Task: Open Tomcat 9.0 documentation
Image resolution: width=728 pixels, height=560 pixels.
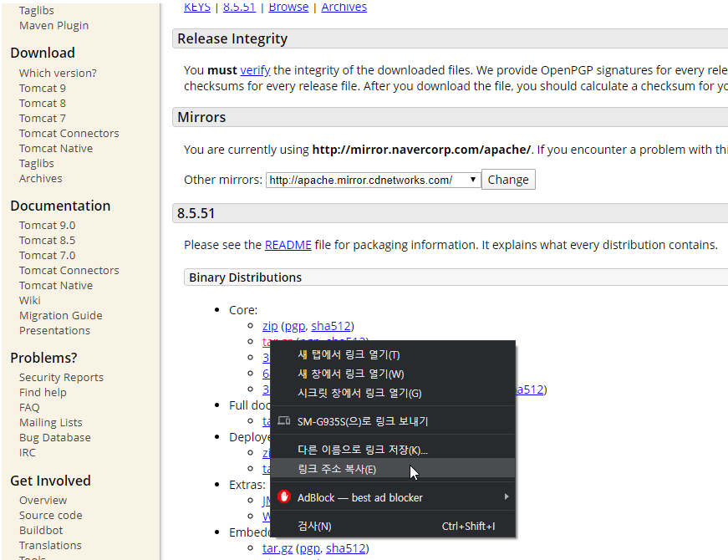Action: 47,225
